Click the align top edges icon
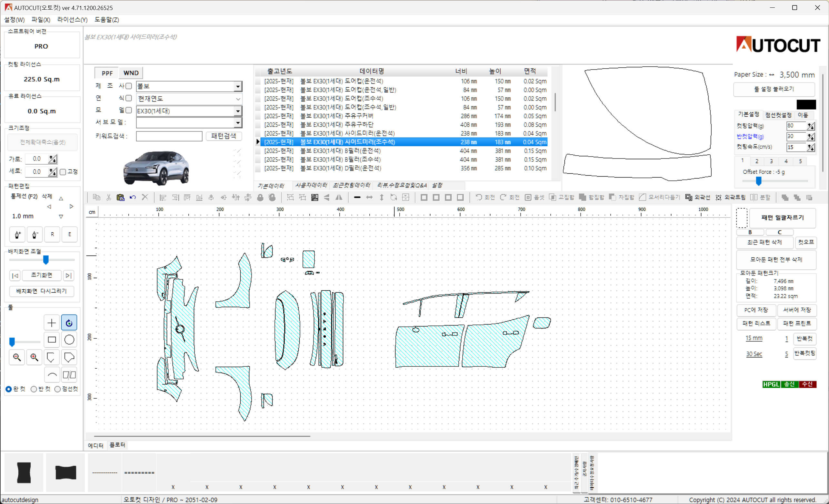 pos(187,197)
